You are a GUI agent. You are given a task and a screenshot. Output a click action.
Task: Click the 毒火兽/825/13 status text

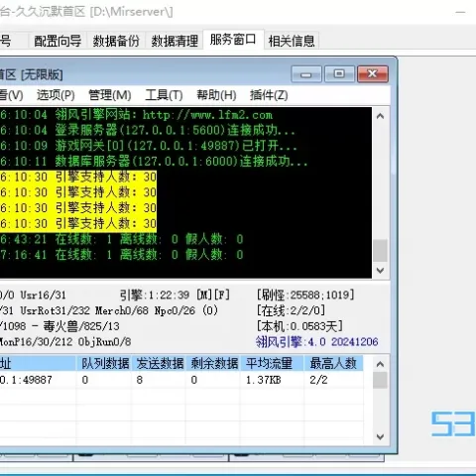(81, 326)
